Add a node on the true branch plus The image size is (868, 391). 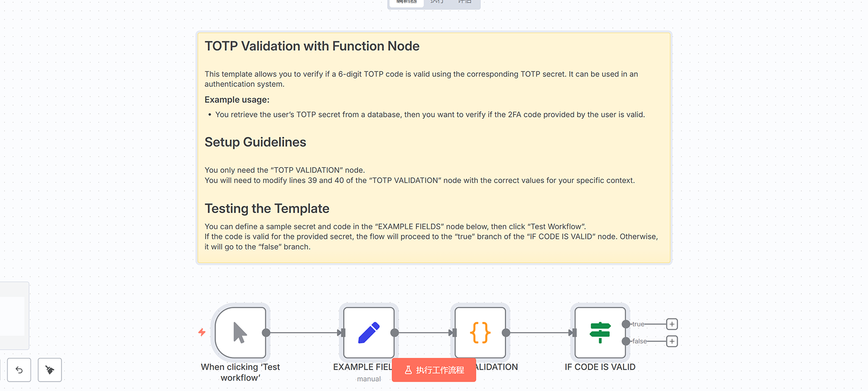tap(672, 324)
